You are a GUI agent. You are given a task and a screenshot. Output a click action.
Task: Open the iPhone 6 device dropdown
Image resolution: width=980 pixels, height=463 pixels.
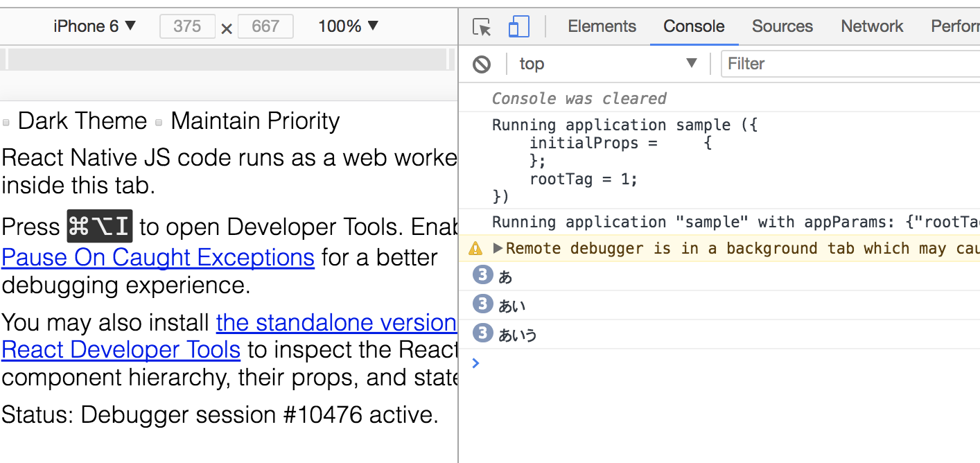pos(94,26)
